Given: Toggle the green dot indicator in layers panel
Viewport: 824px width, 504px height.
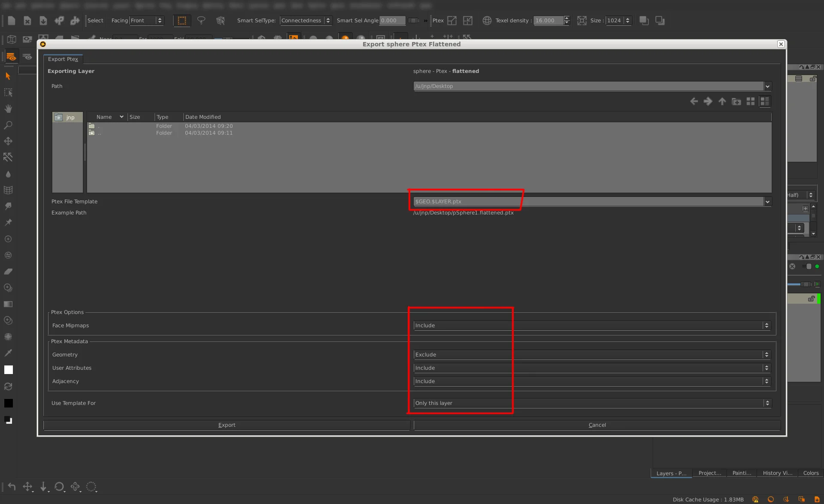Looking at the screenshot, I should (817, 266).
